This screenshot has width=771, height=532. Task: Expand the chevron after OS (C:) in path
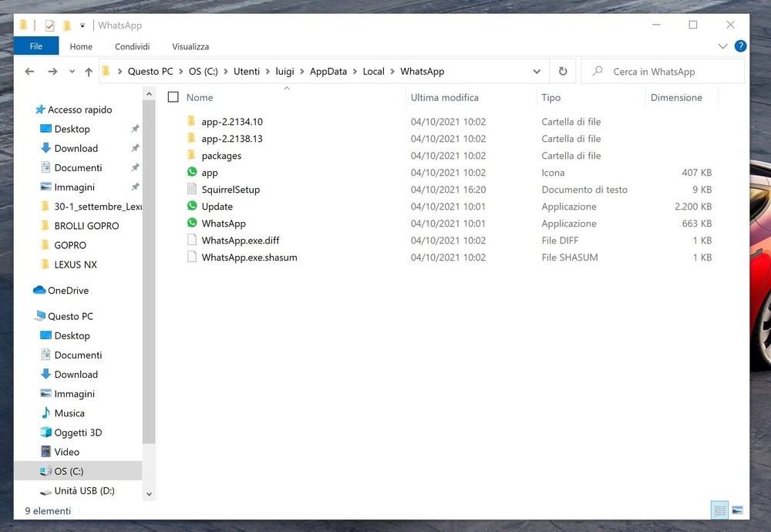pos(226,72)
